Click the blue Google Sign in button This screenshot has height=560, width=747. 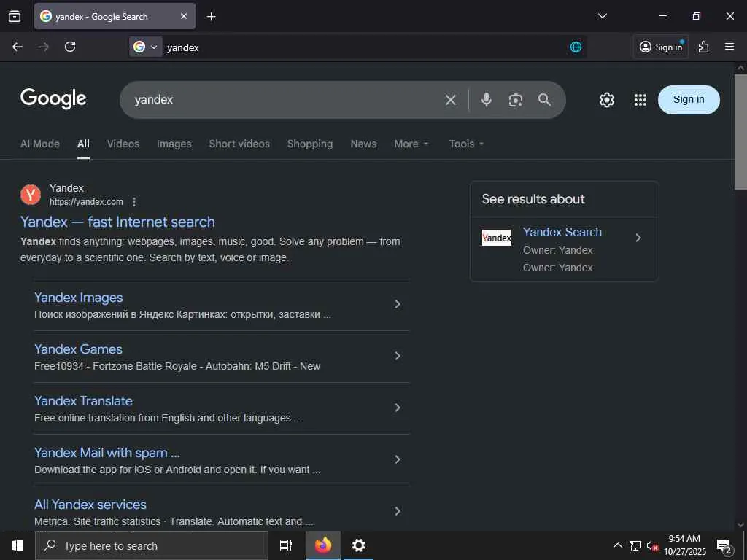pyautogui.click(x=689, y=99)
